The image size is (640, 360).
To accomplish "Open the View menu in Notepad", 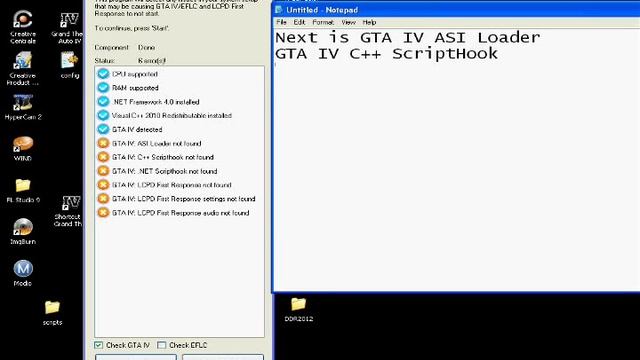I will 348,22.
